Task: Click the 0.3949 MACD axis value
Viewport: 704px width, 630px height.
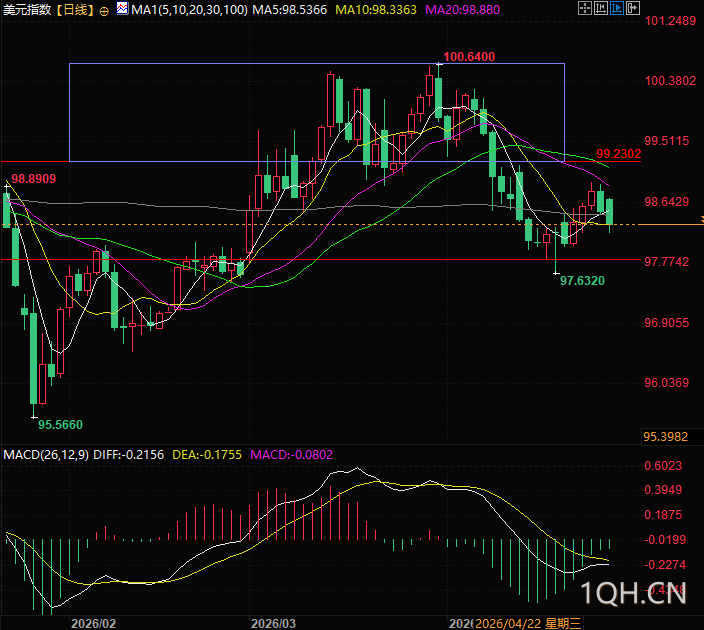Action: click(663, 489)
